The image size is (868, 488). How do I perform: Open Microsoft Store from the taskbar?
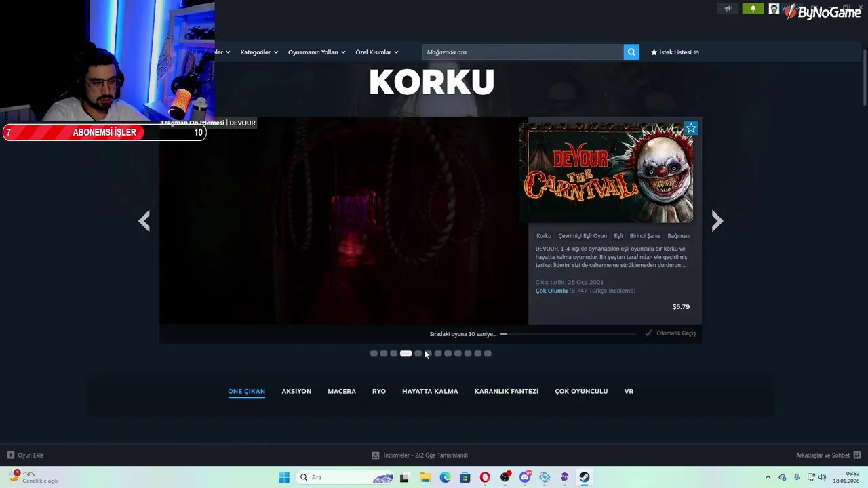point(465,477)
